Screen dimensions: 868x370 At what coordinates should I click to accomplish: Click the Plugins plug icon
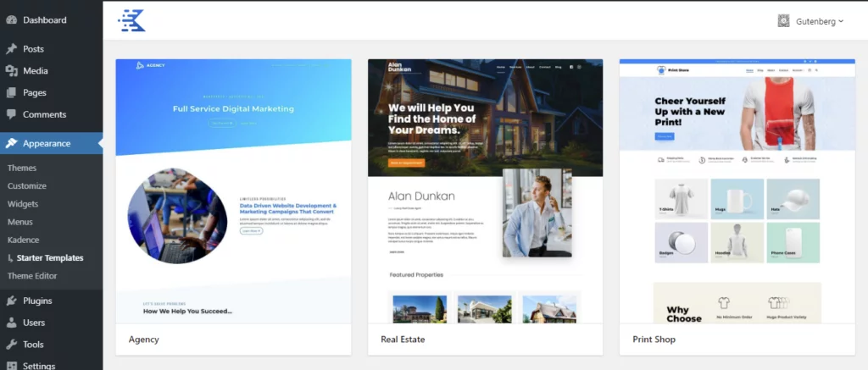(11, 301)
